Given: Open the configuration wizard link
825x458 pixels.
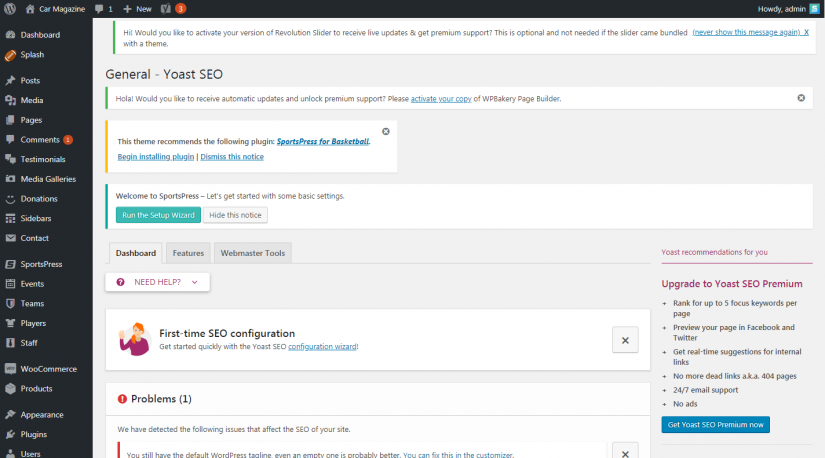Looking at the screenshot, I should click(x=322, y=347).
